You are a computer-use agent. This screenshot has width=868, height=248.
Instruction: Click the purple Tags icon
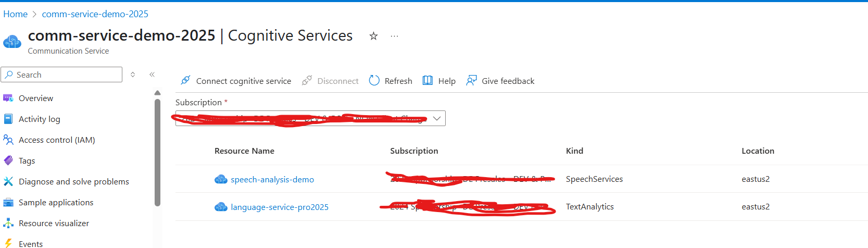(8, 160)
